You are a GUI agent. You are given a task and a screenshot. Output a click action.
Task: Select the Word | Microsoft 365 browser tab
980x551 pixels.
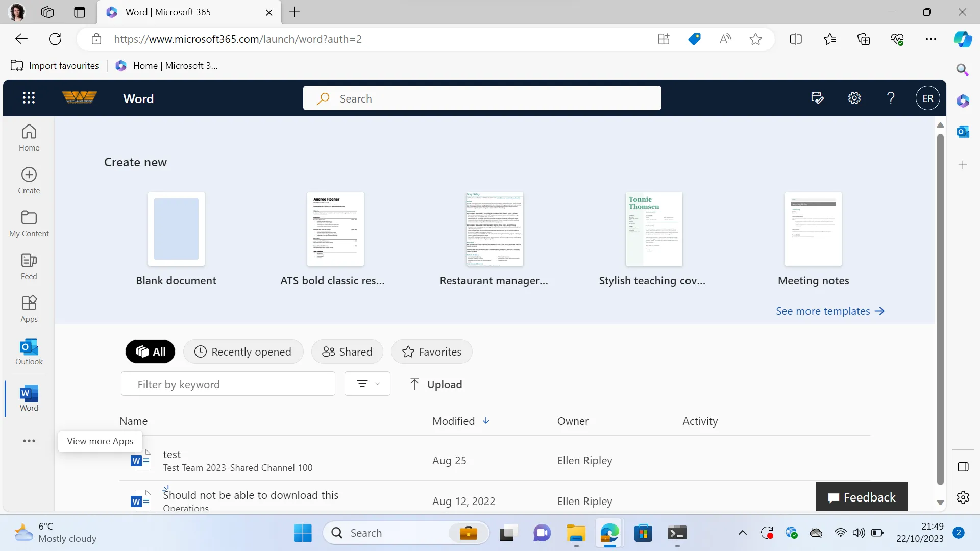click(x=189, y=12)
